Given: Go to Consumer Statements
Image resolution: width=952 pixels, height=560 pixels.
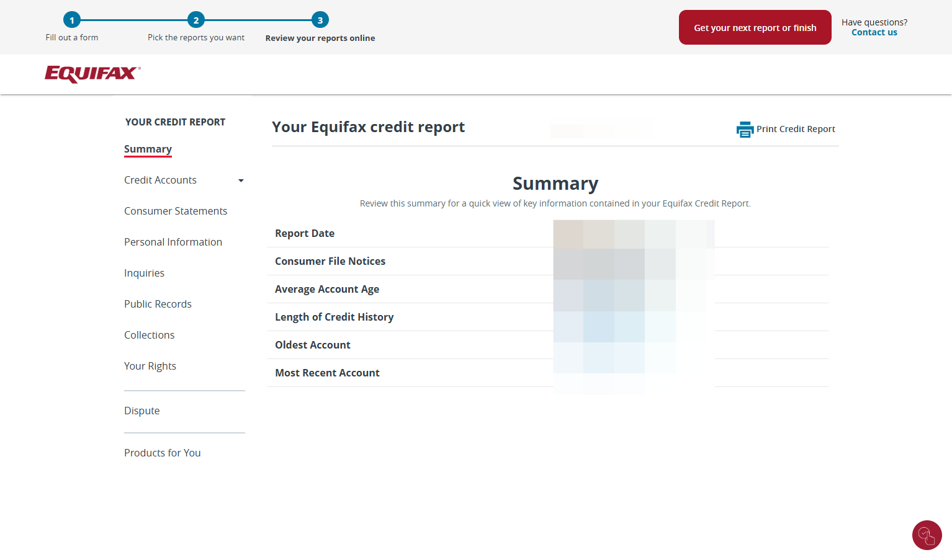Looking at the screenshot, I should pos(176,211).
